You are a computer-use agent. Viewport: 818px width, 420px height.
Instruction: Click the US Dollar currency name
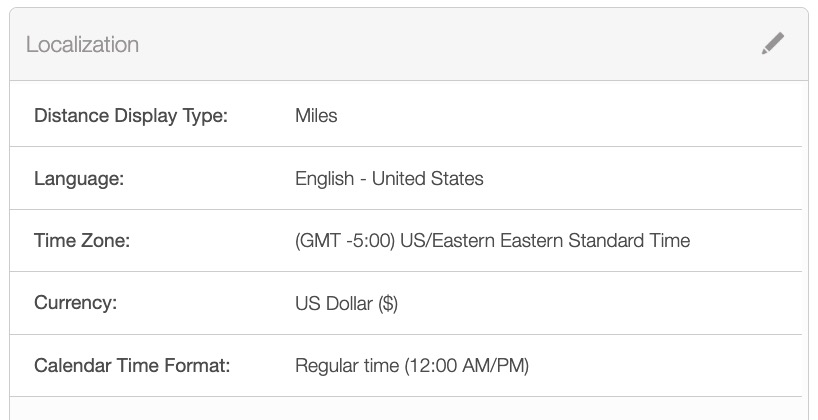(334, 303)
